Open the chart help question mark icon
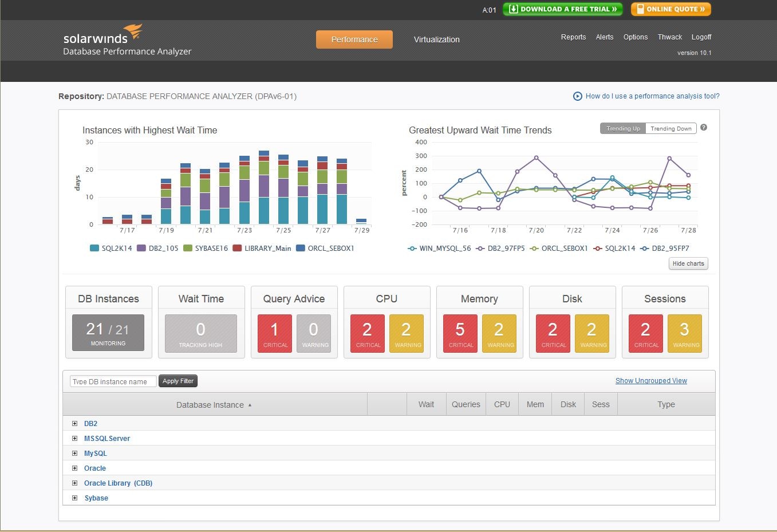The width and height of the screenshot is (777, 532). tap(704, 128)
